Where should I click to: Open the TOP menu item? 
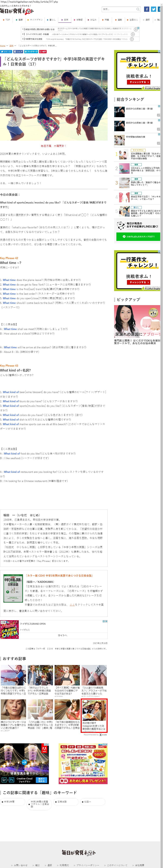pos(6,20)
